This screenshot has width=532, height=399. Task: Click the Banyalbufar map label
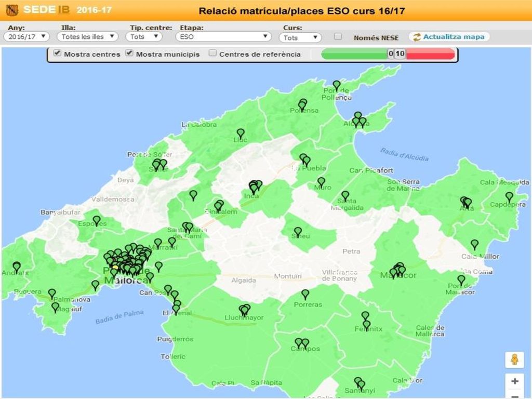tap(60, 212)
